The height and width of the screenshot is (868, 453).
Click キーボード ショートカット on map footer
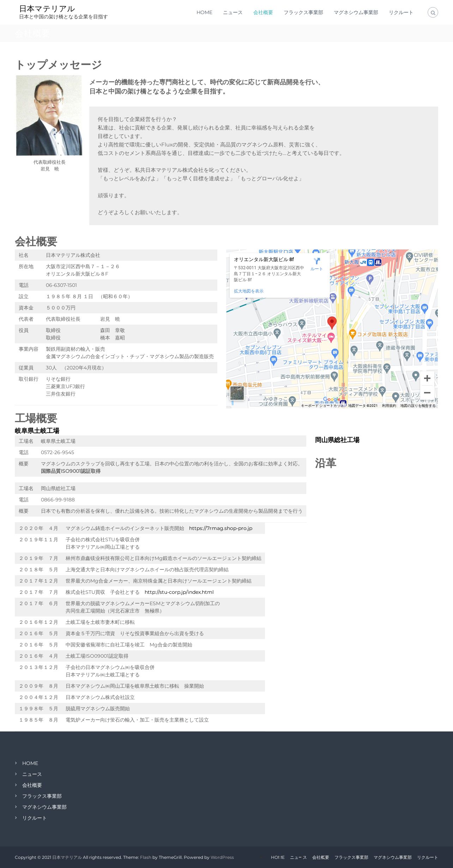click(x=323, y=406)
